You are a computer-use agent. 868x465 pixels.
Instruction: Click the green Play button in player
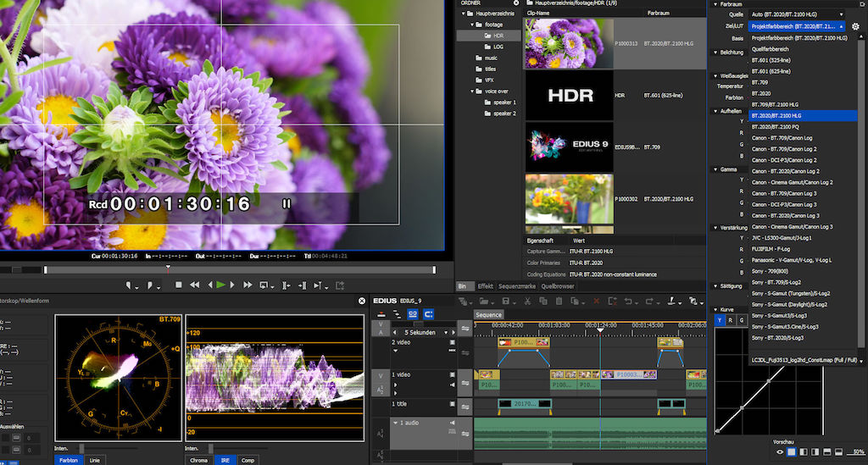[x=221, y=285]
